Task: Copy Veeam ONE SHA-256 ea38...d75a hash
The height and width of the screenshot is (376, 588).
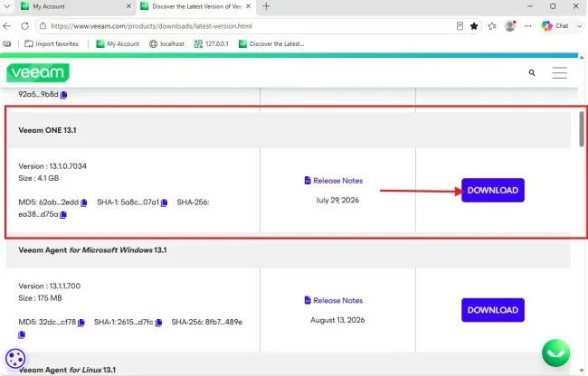Action: (x=63, y=214)
